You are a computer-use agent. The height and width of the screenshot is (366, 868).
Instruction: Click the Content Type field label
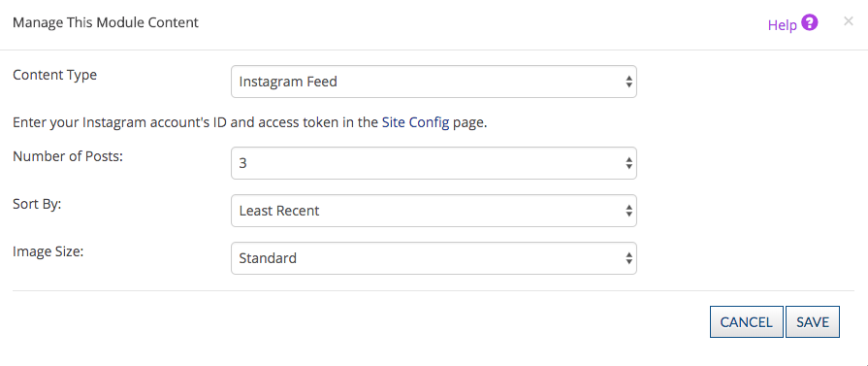[x=55, y=75]
